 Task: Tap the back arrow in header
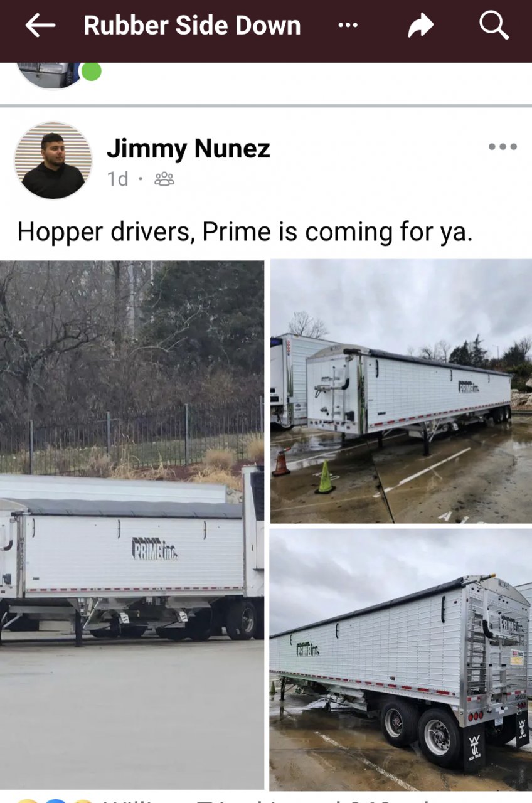(40, 26)
